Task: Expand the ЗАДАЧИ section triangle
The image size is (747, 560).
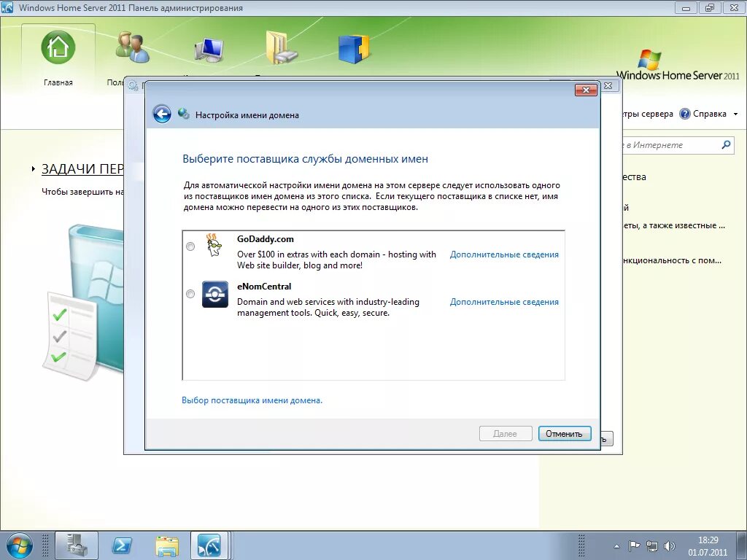Action: [33, 168]
